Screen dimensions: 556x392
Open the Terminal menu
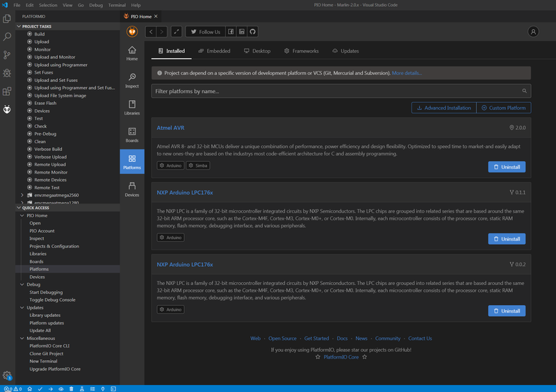pos(117,5)
